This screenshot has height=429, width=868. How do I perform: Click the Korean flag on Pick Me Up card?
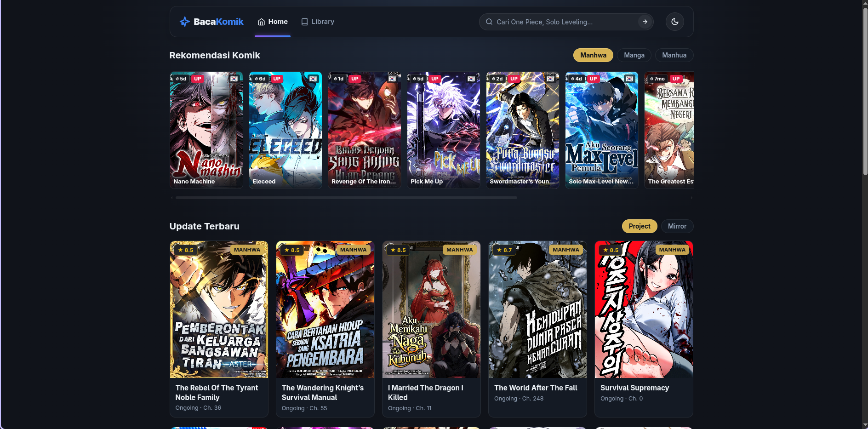[x=471, y=79]
